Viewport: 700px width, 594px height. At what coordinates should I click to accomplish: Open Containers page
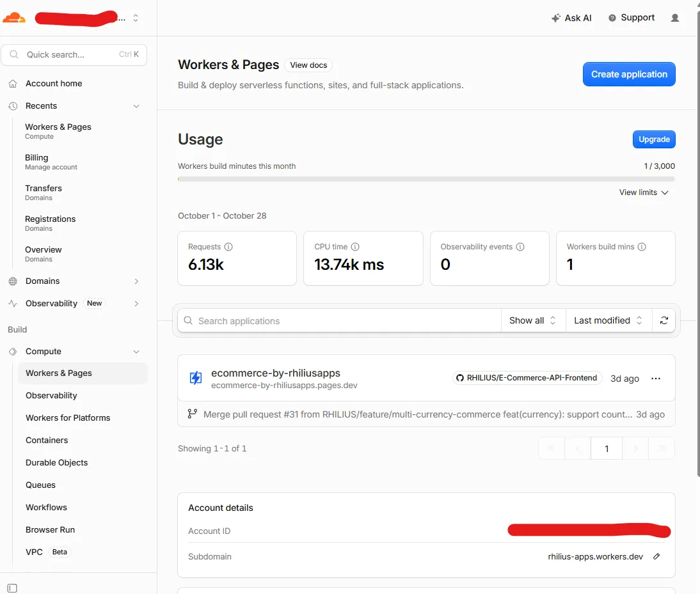[47, 440]
